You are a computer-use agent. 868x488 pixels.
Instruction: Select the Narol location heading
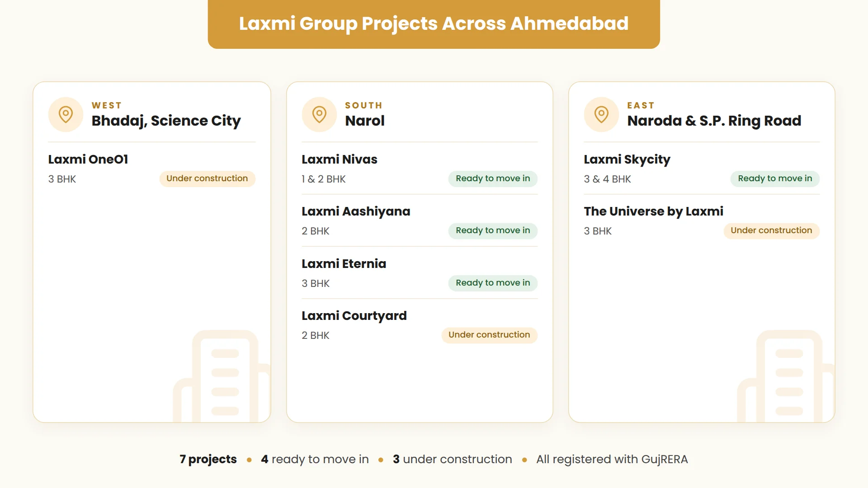click(365, 121)
